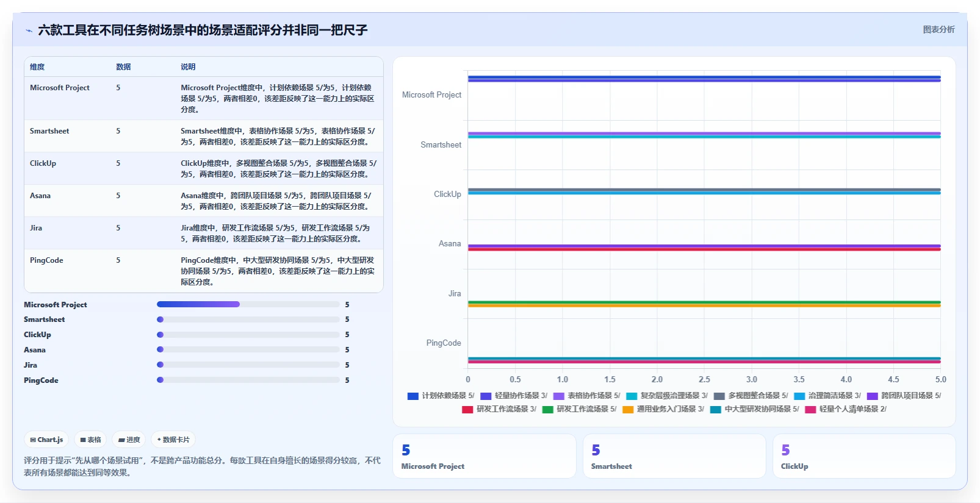The height and width of the screenshot is (503, 980).
Task: Click the pink swatch for 轻量个人清单场景
Action: (810, 409)
